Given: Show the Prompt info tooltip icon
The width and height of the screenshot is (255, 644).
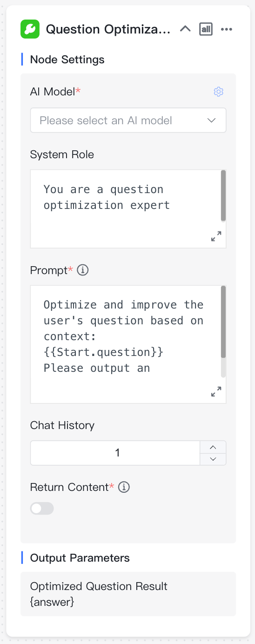Looking at the screenshot, I should (83, 270).
